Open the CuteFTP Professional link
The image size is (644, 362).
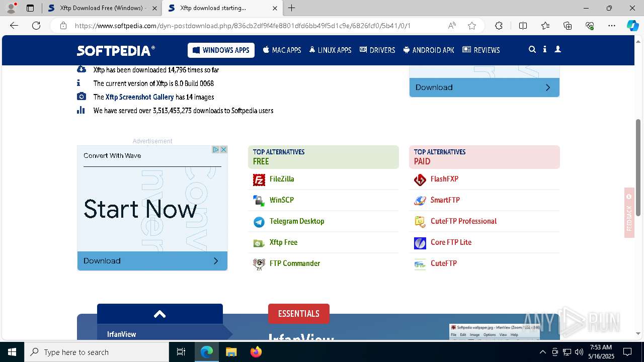point(463,221)
